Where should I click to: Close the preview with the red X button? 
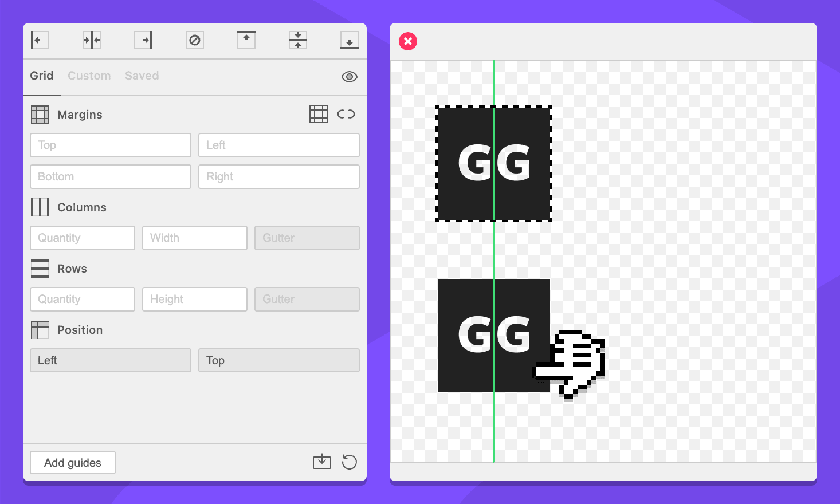pyautogui.click(x=408, y=41)
